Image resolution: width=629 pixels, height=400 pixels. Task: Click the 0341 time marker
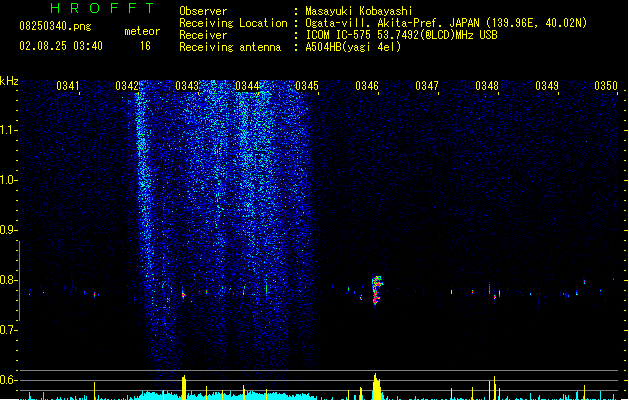pyautogui.click(x=67, y=86)
